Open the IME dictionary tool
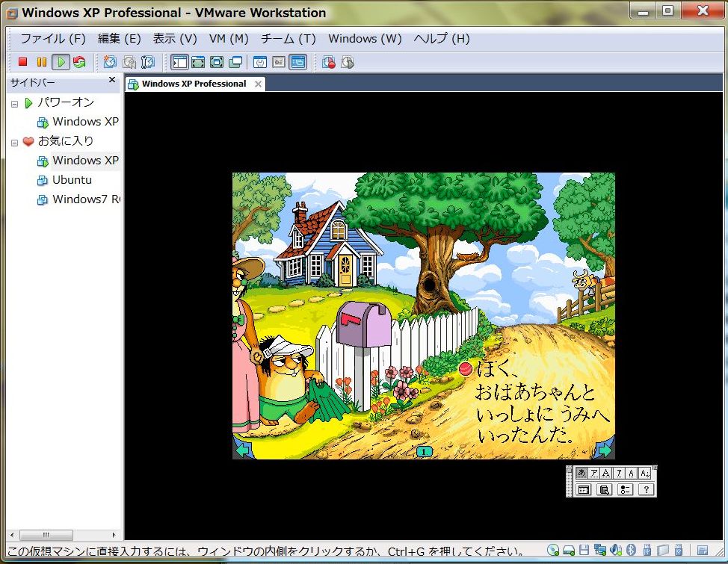The width and height of the screenshot is (728, 564). click(604, 489)
